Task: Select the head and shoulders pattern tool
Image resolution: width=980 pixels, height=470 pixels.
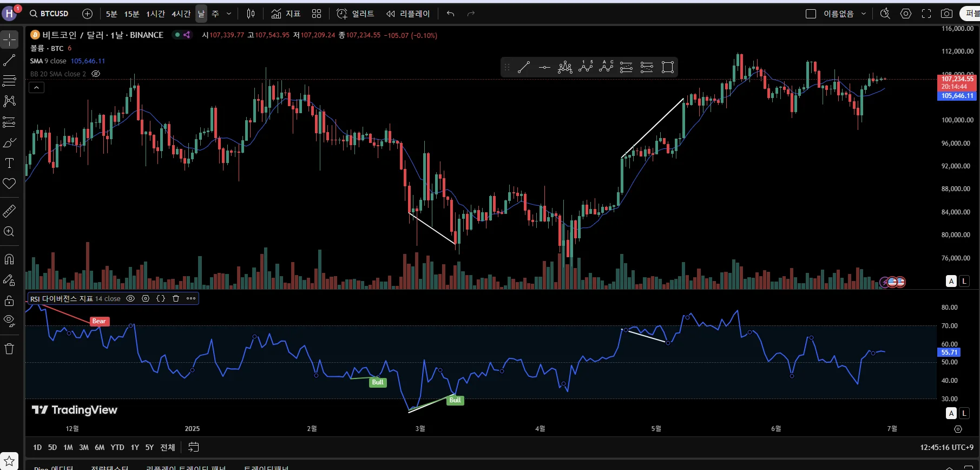Action: 565,67
